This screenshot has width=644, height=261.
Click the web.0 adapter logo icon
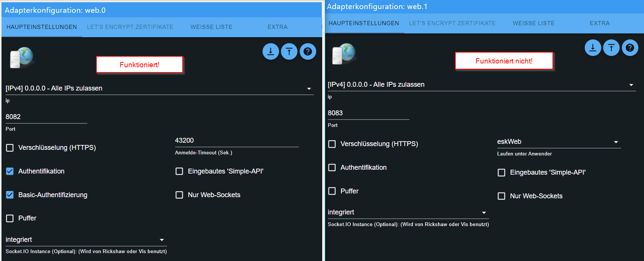(x=21, y=58)
